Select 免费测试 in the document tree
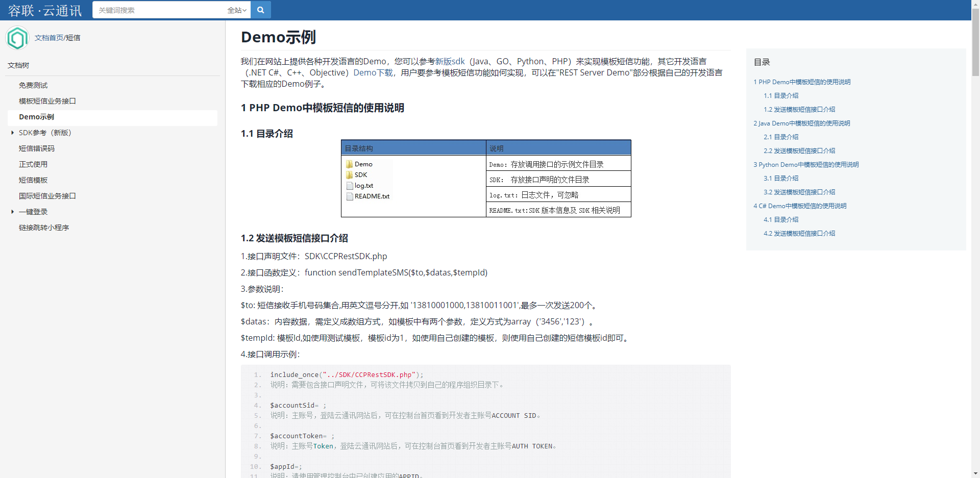980x478 pixels. tap(33, 85)
